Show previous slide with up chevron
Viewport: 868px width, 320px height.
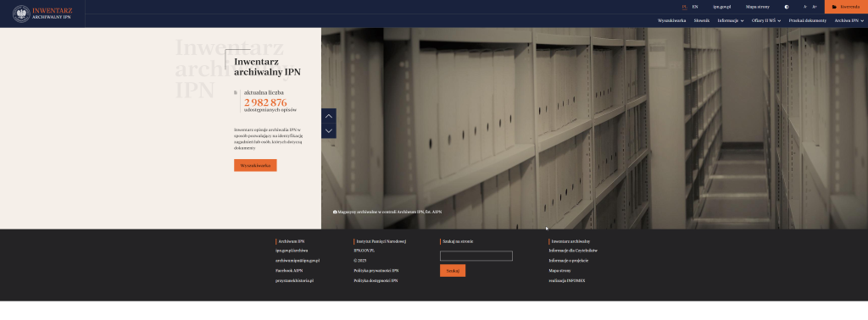pyautogui.click(x=329, y=116)
